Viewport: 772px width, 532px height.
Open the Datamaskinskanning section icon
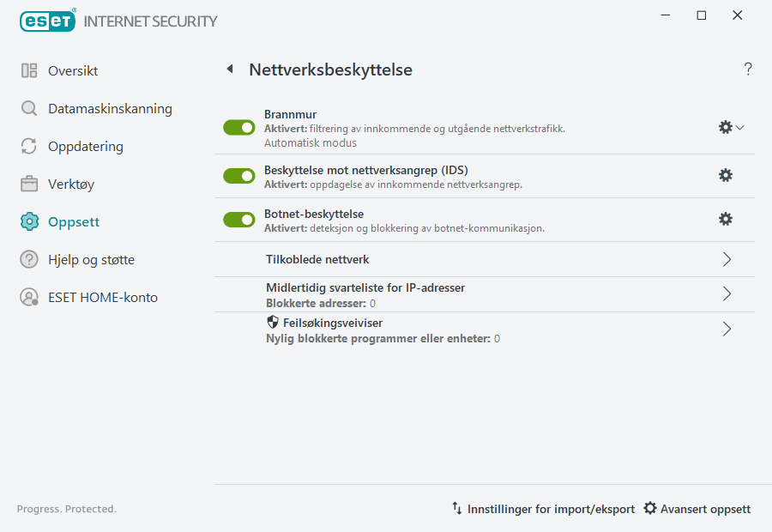[28, 108]
